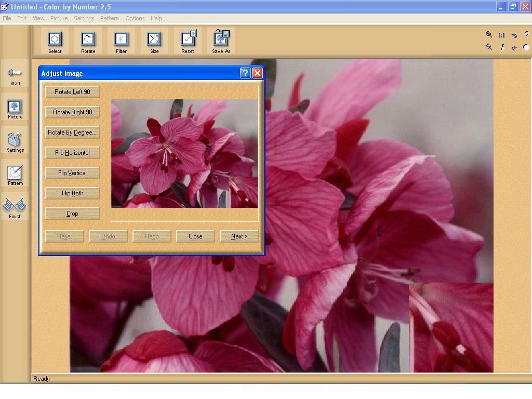Set zoom to actual size 1:1
Screen dimensions: 532x399
coord(501,35)
